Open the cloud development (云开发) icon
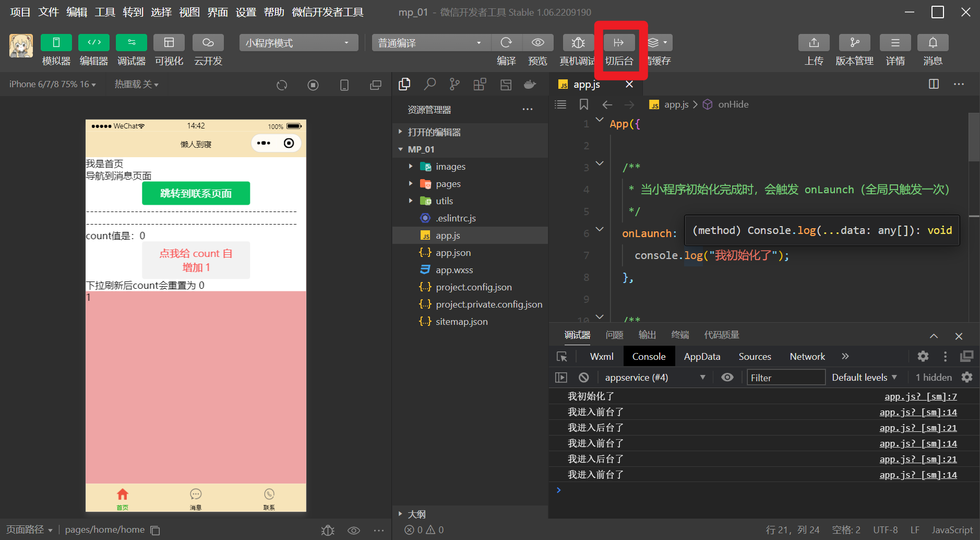 click(208, 42)
